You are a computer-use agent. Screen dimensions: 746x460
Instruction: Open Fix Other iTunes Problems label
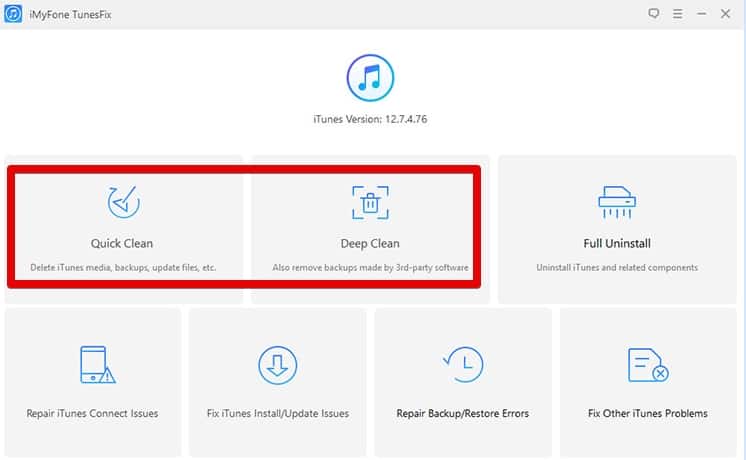648,413
